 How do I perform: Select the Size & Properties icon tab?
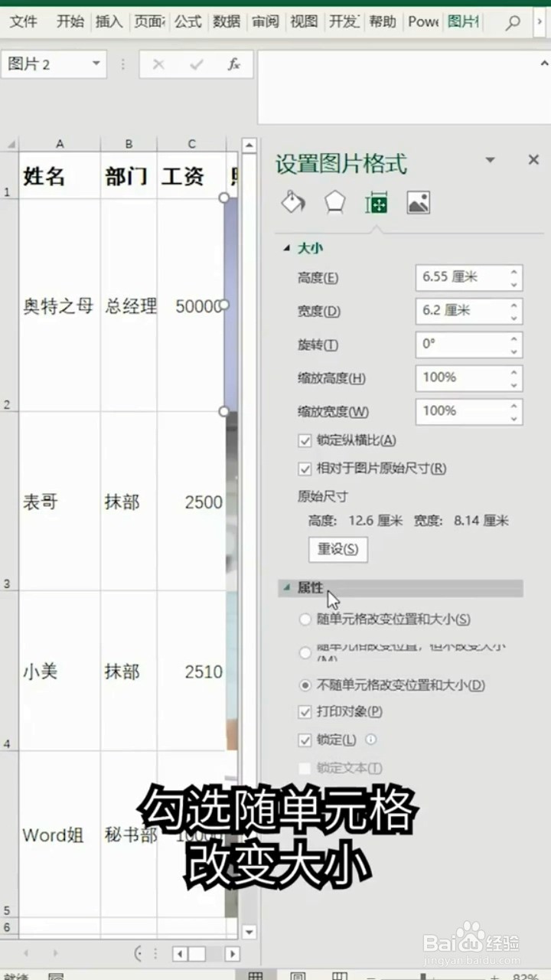tap(376, 202)
